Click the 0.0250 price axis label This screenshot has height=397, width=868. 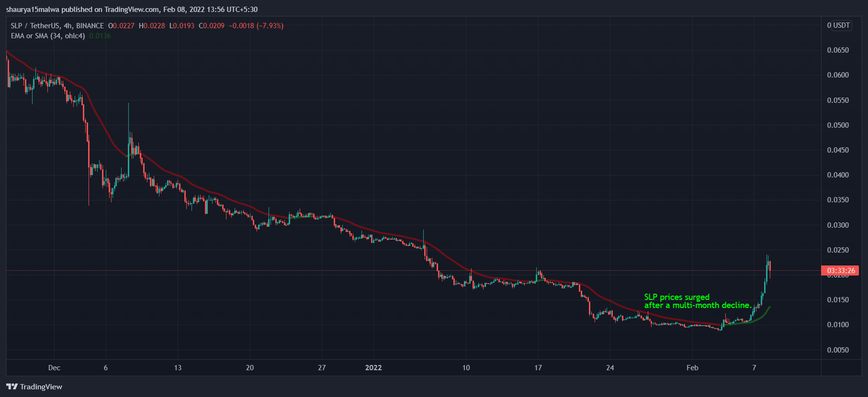(x=838, y=250)
